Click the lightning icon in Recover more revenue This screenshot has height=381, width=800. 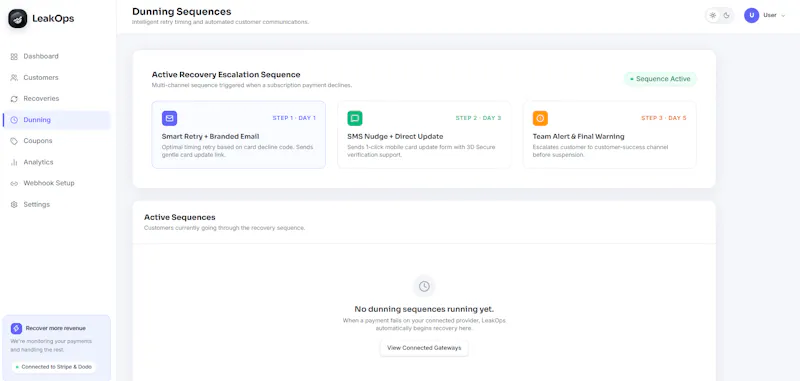tap(16, 328)
